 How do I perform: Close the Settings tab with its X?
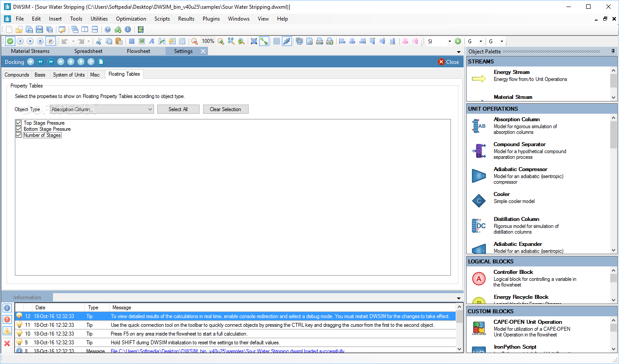203,51
